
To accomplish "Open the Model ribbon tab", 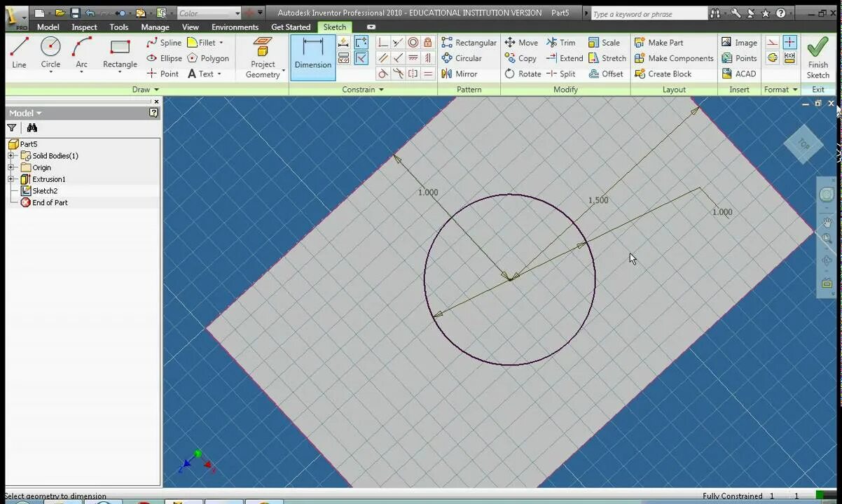I will (x=48, y=27).
